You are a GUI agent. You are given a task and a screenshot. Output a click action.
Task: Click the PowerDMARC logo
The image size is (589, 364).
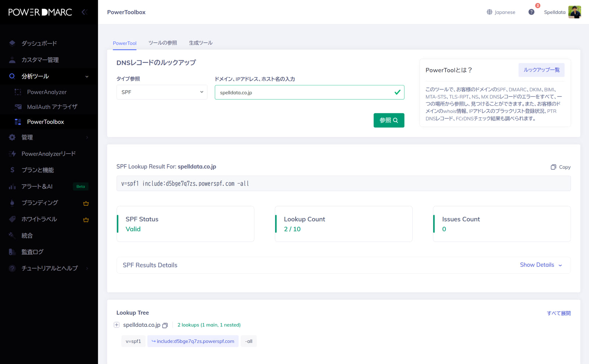(40, 12)
